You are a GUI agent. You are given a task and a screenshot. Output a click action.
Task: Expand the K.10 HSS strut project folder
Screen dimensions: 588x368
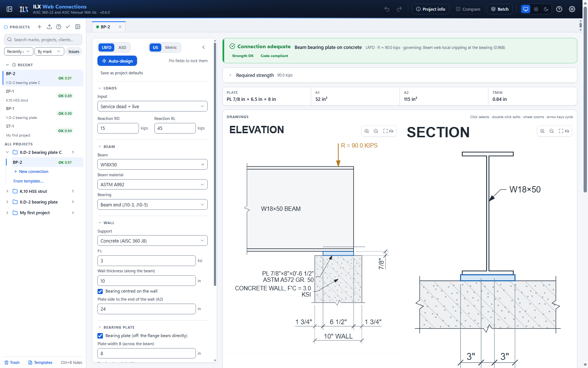click(x=7, y=191)
